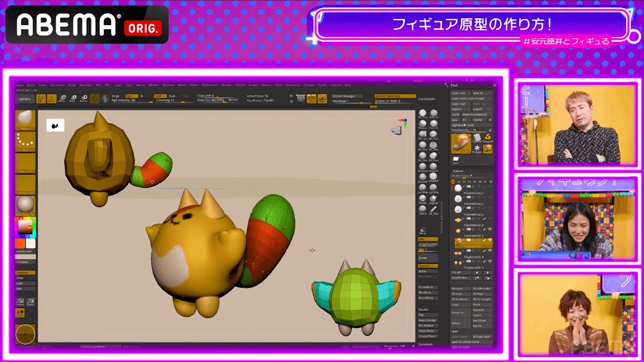The width and height of the screenshot is (644, 362).
Task: Open the brush picker on the left shelf
Action: click(x=26, y=120)
